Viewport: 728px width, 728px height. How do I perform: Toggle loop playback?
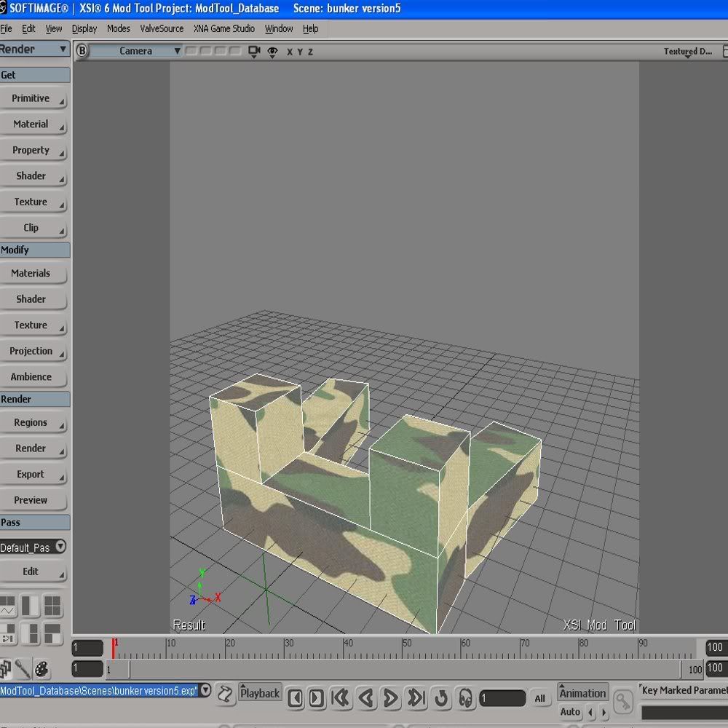(441, 698)
